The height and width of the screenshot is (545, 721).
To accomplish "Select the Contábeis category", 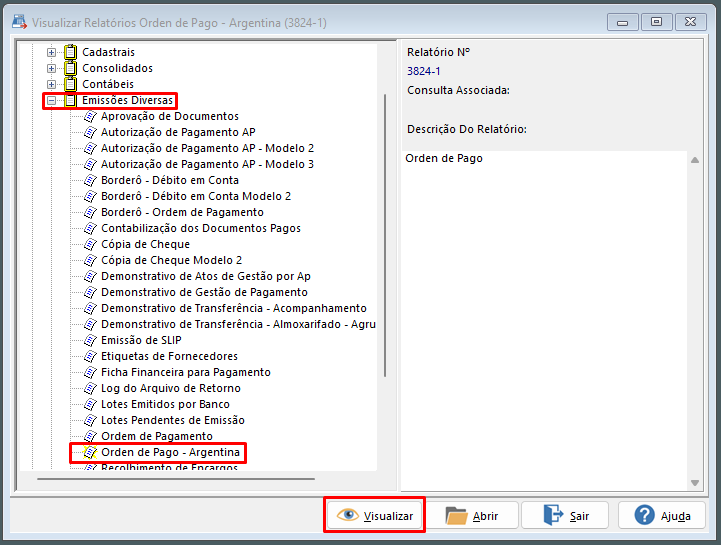I will pos(108,84).
